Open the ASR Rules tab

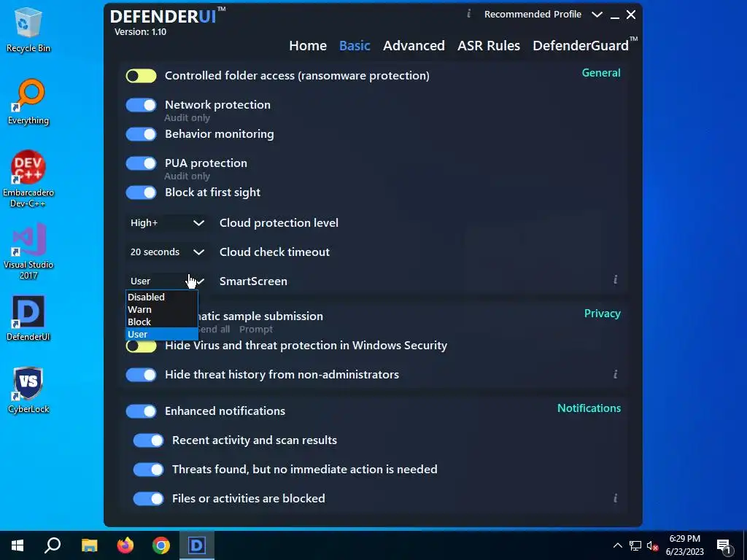[488, 46]
